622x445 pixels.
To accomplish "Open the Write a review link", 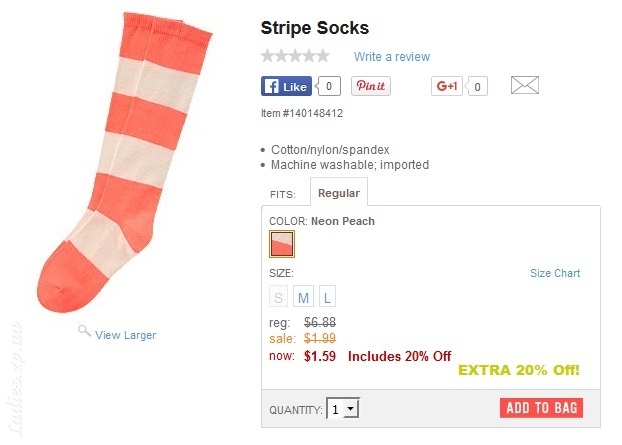I will pos(392,57).
